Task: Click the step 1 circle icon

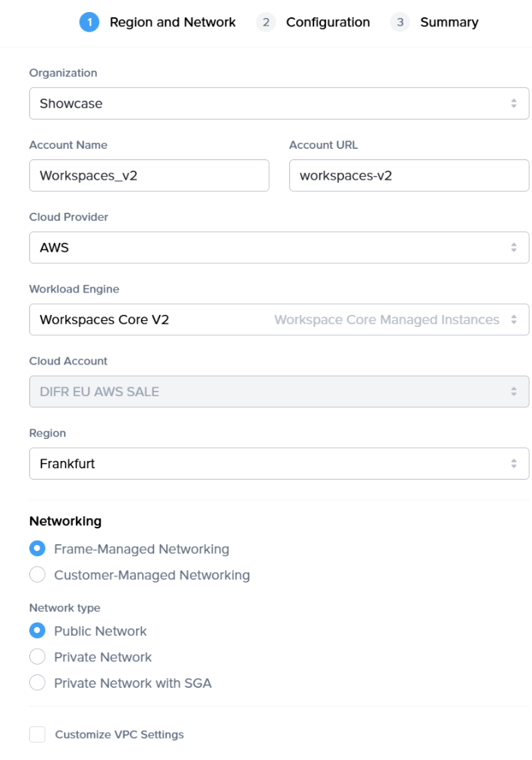Action: (x=89, y=23)
